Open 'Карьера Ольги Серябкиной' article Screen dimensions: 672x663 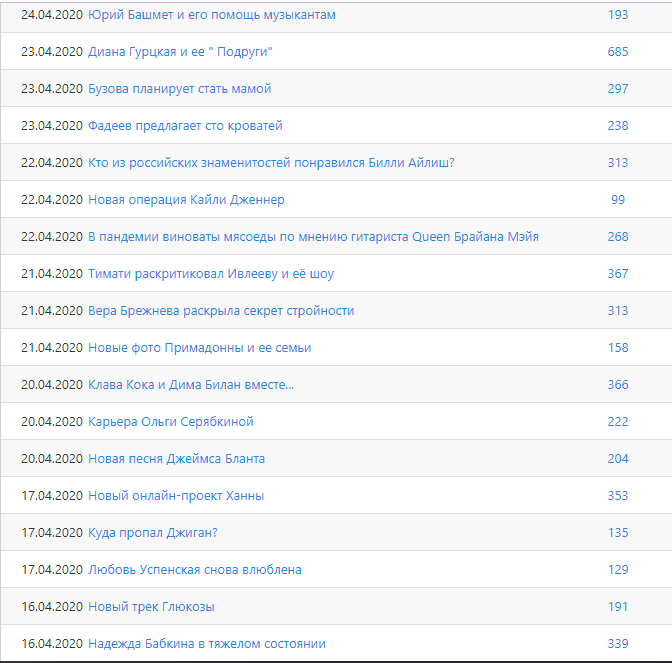[x=171, y=422]
